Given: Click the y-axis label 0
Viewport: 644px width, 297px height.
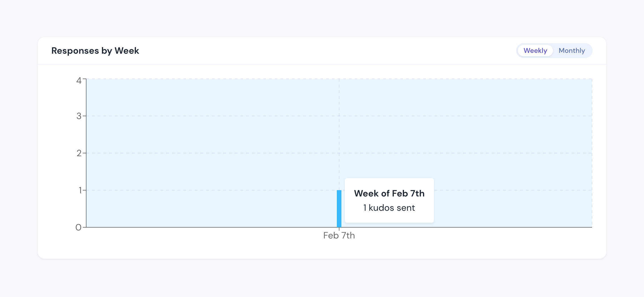Looking at the screenshot, I should point(78,227).
